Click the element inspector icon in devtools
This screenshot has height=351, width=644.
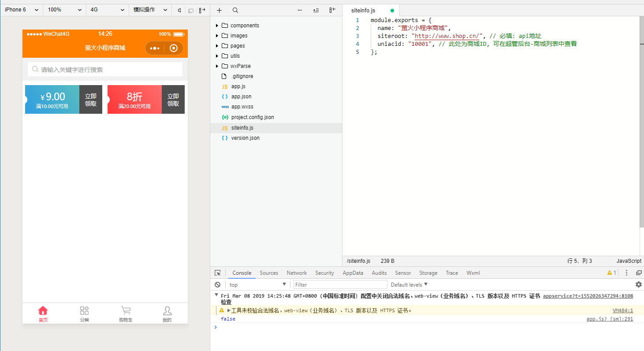[x=217, y=273]
